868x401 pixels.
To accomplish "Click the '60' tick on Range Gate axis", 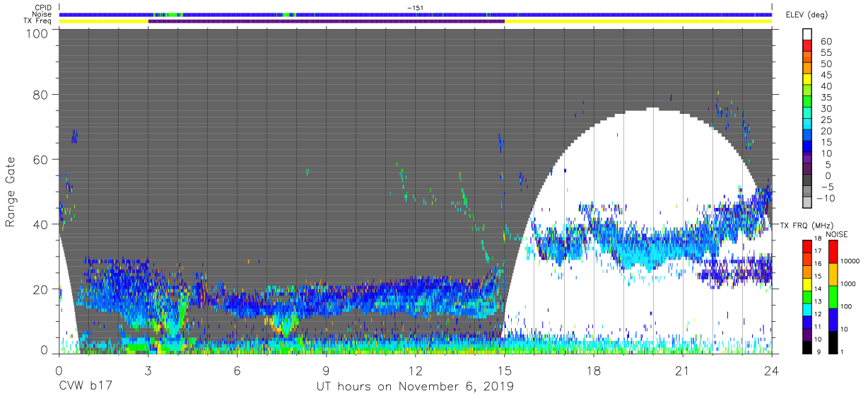I will (x=40, y=159).
